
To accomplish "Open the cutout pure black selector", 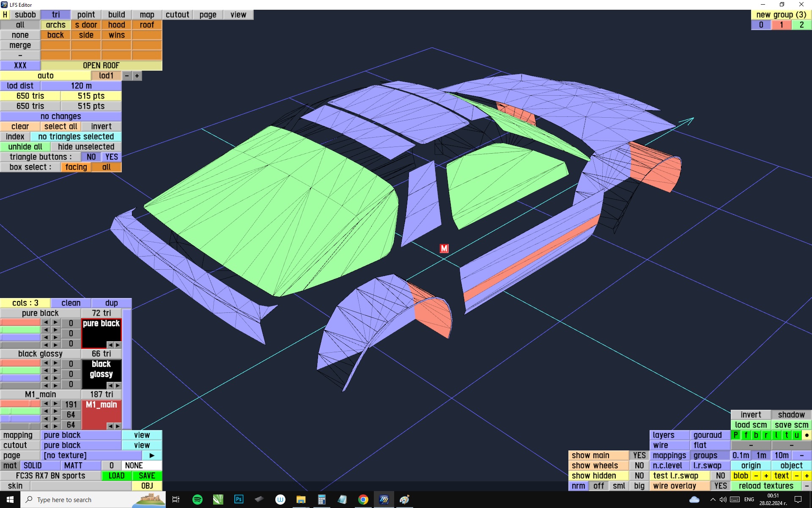I will click(x=81, y=445).
